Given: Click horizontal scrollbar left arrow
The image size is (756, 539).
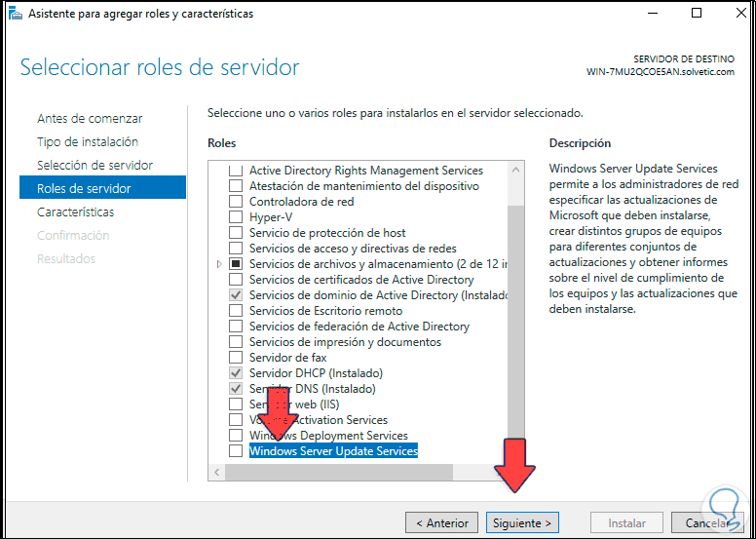Looking at the screenshot, I should [x=217, y=473].
